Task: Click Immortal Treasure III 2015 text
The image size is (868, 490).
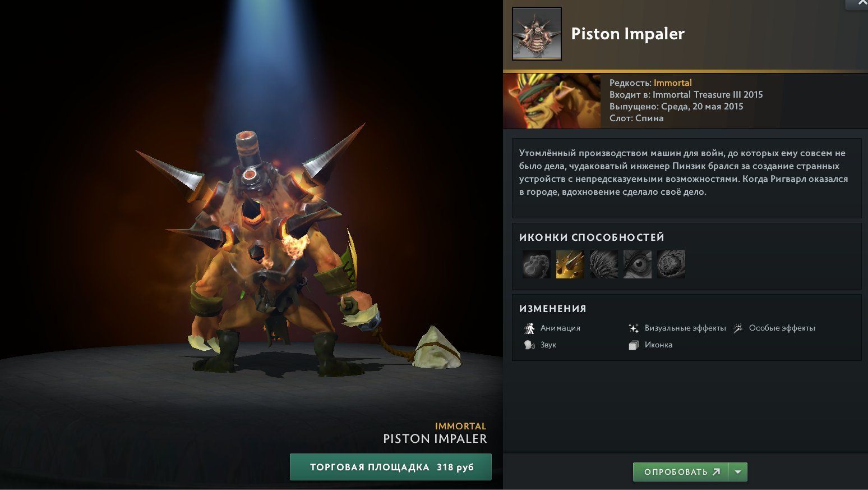Action: tap(708, 94)
